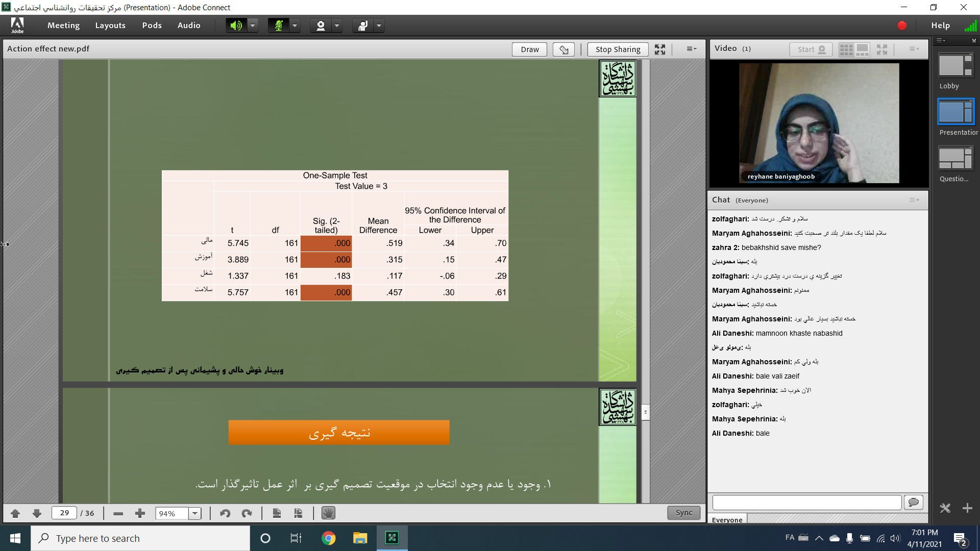Click the Sync button

tap(683, 513)
